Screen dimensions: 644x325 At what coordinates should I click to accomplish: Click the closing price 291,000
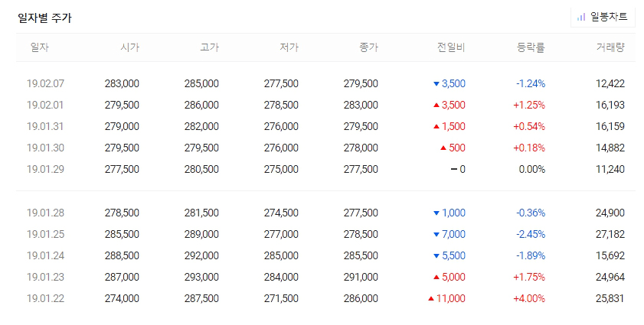click(361, 277)
